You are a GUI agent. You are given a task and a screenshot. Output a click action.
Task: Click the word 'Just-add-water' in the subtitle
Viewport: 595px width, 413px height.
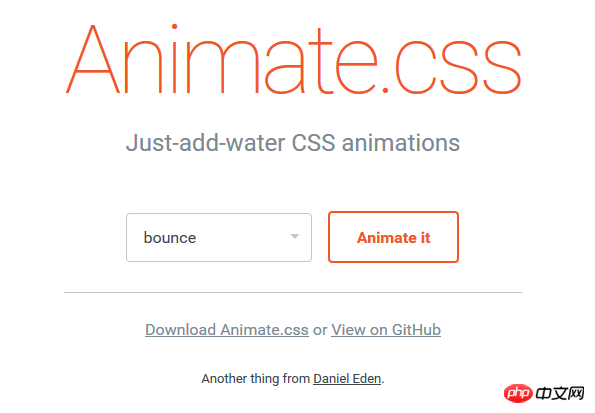click(205, 143)
